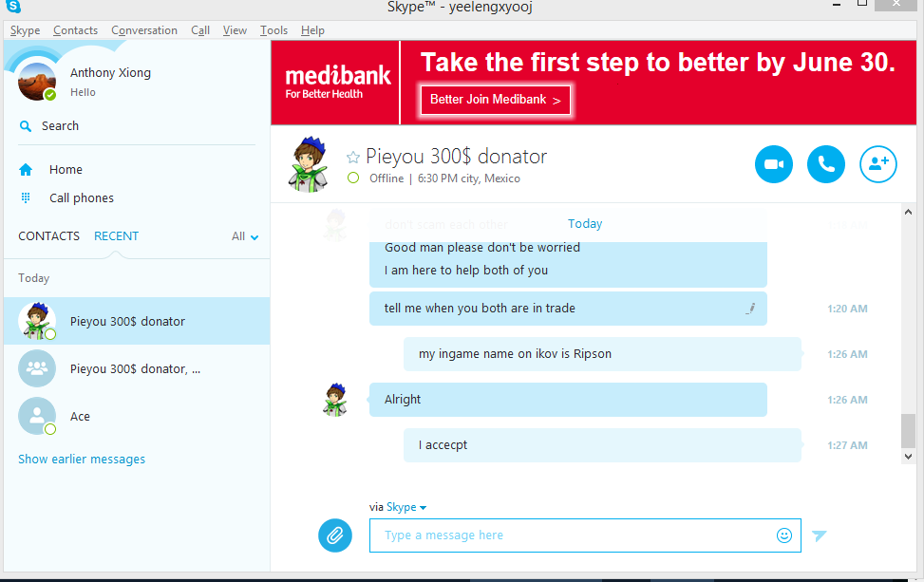Click the Type a message here field
The width and height of the screenshot is (924, 582).
tap(585, 535)
